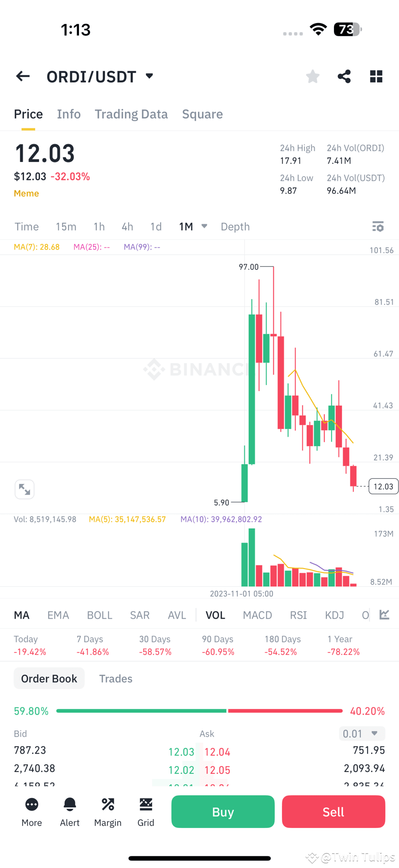
Task: Open the 0.01 precision dropdown
Action: click(362, 733)
